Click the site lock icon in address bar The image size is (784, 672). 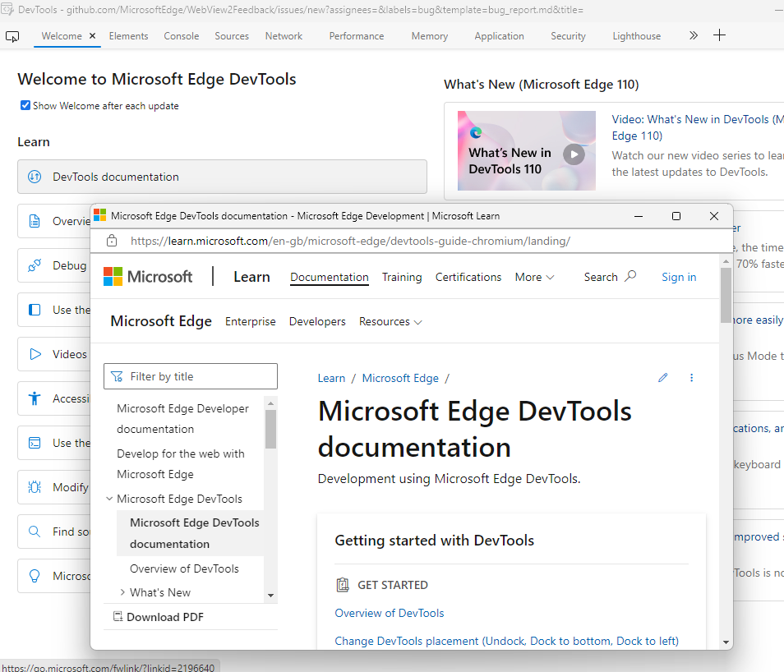pos(112,241)
